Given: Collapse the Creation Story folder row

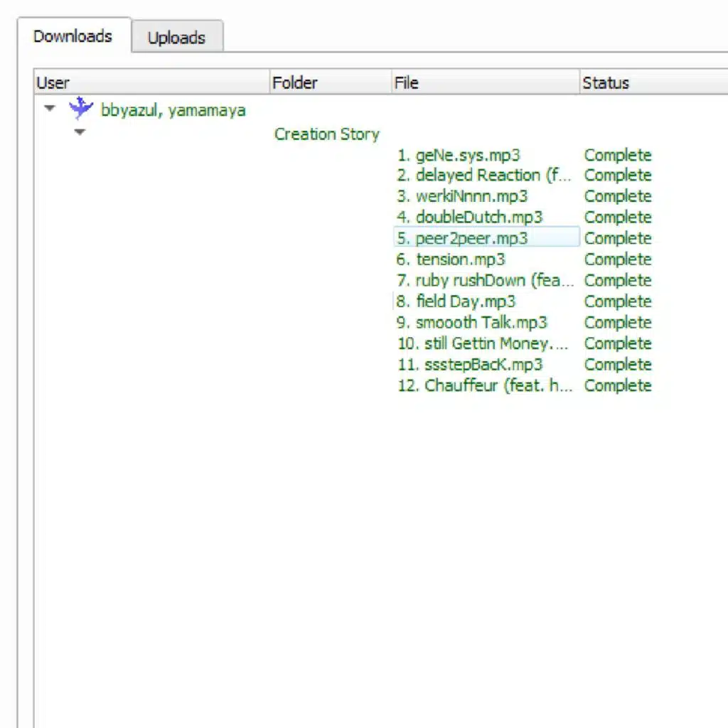Looking at the screenshot, I should (x=80, y=132).
